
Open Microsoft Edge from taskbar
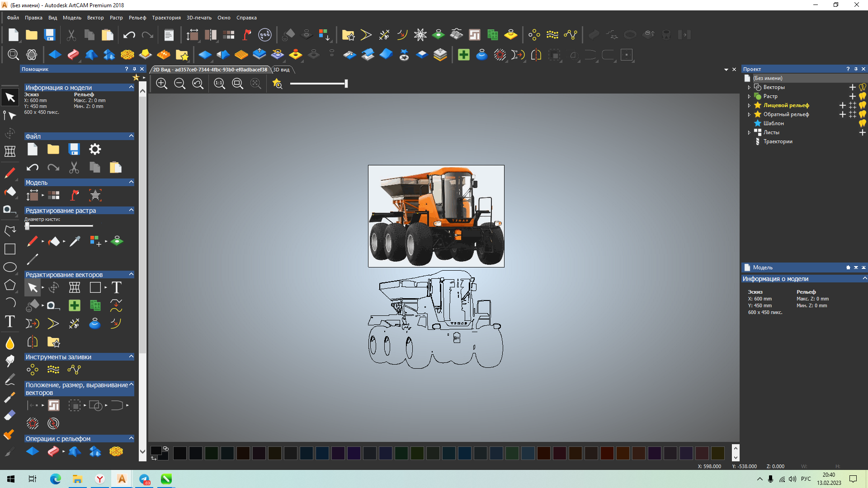coord(55,479)
